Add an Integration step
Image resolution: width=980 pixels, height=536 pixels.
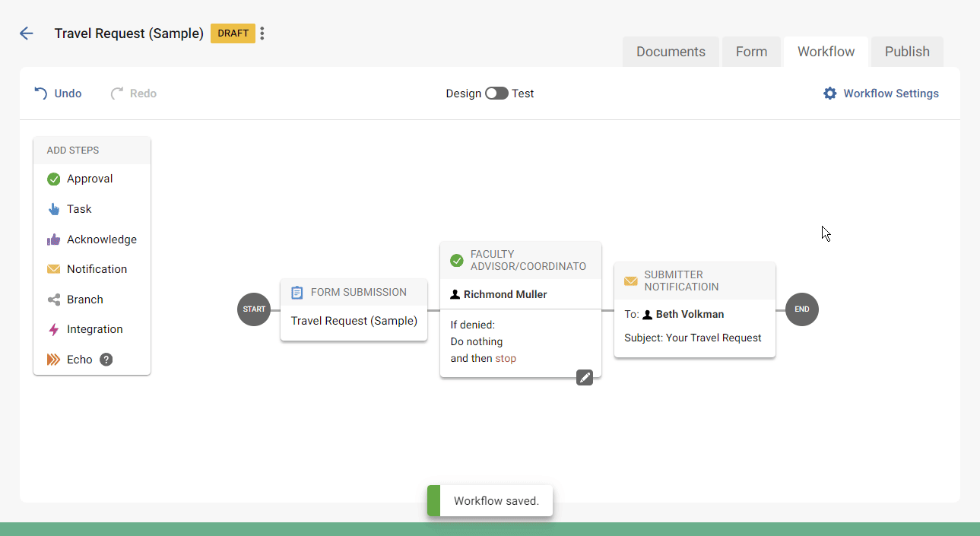(94, 329)
